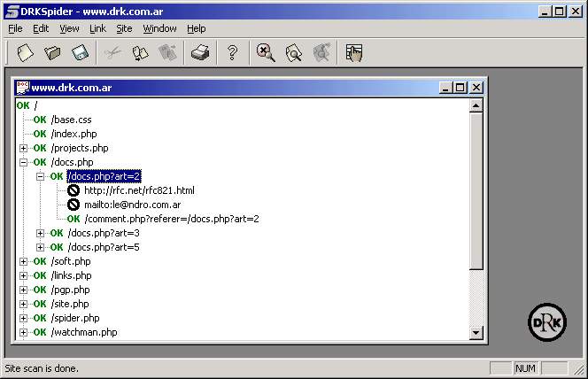Image resolution: width=588 pixels, height=379 pixels.
Task: Select the /docs.php entry
Action: pyautogui.click(x=72, y=162)
